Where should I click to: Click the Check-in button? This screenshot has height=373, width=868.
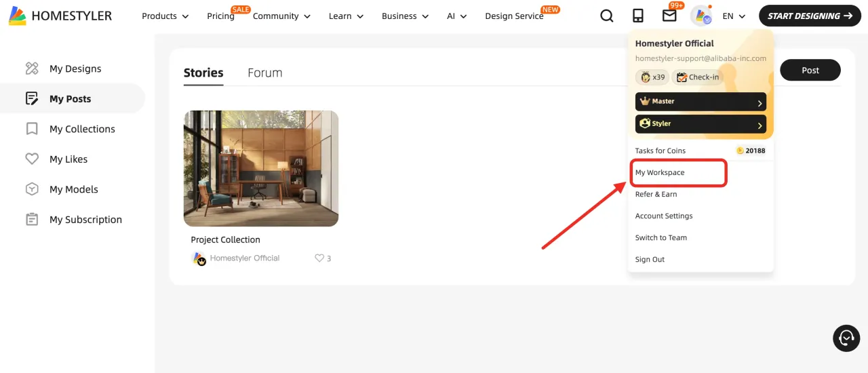698,77
